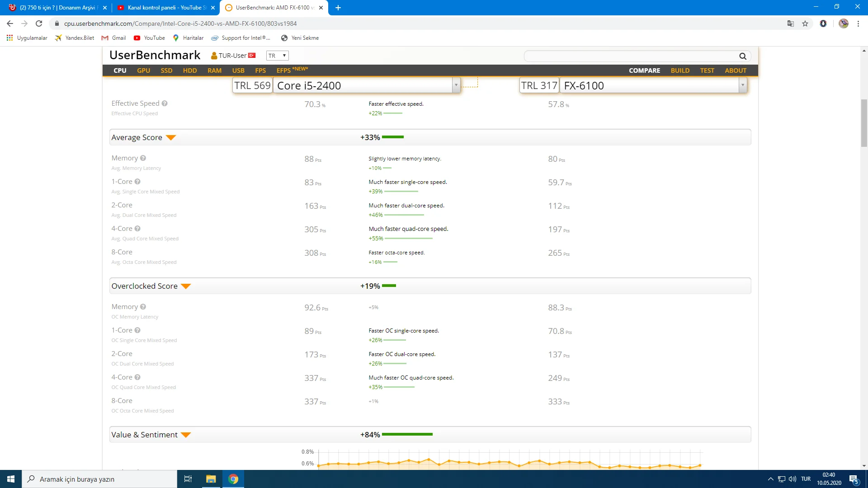
Task: Reload the page with the refresh icon
Action: tap(39, 23)
